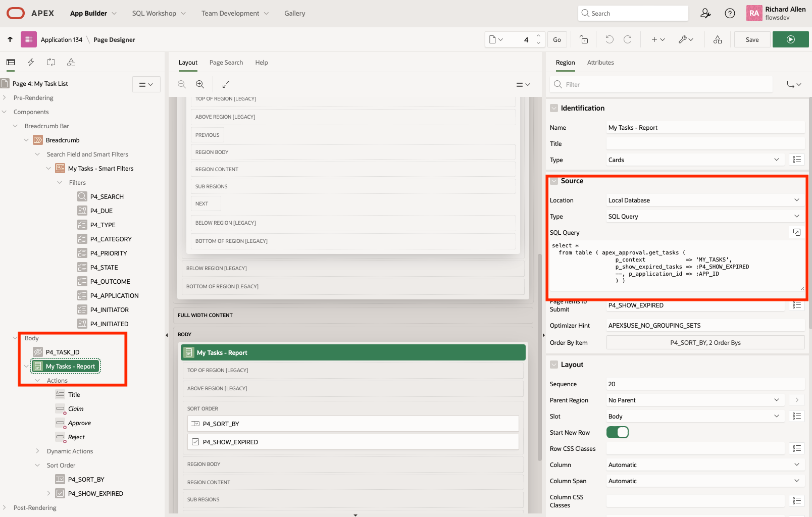Click the property Filter field
The height and width of the screenshot is (517, 812).
661,84
